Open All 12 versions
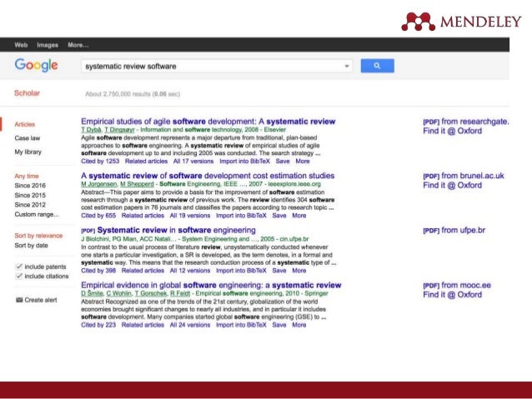 (x=190, y=271)
